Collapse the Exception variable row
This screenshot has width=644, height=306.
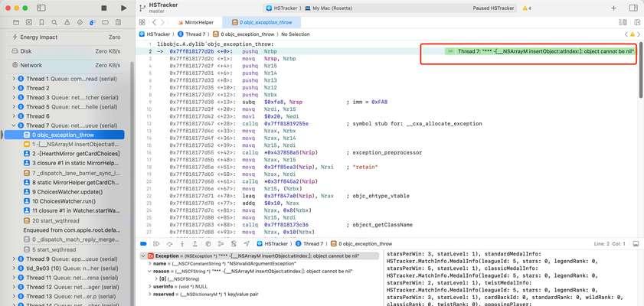click(143, 256)
